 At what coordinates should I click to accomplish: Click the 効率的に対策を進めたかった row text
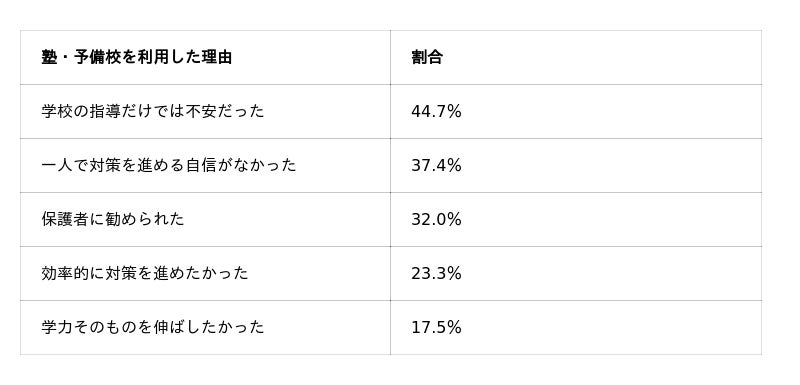point(145,273)
